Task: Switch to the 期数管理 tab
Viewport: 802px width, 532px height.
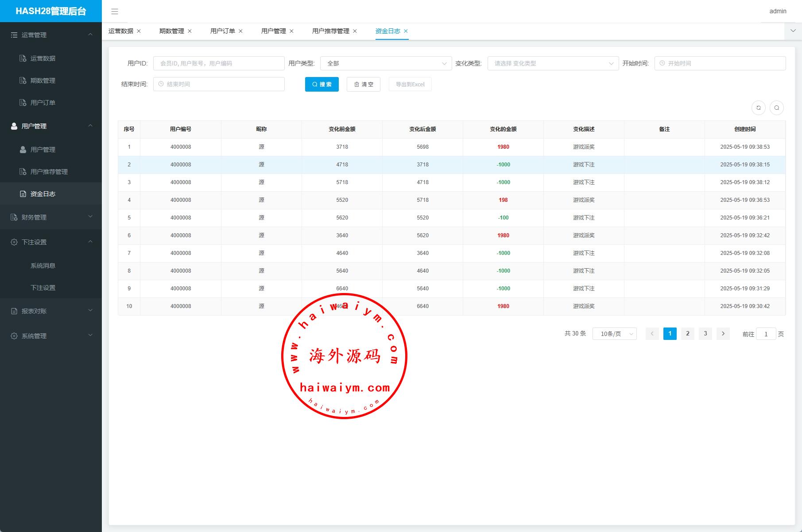Action: point(171,31)
